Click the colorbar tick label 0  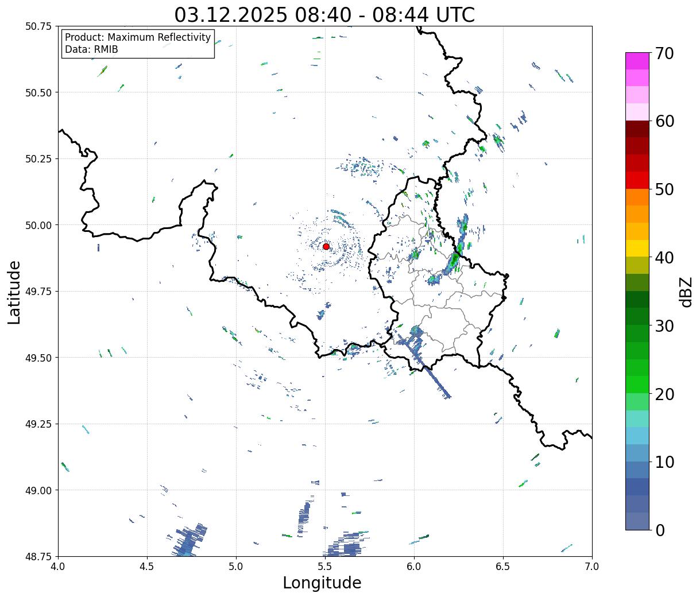pos(659,530)
